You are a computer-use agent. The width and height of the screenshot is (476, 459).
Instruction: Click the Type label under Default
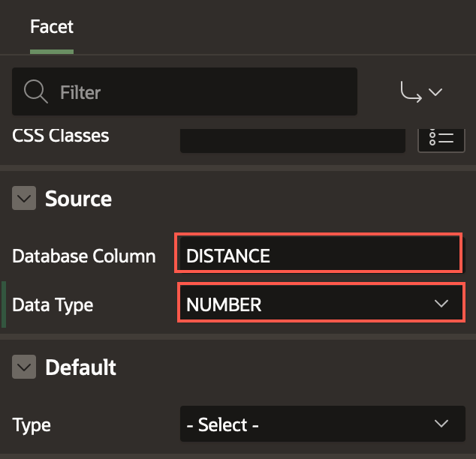point(32,424)
